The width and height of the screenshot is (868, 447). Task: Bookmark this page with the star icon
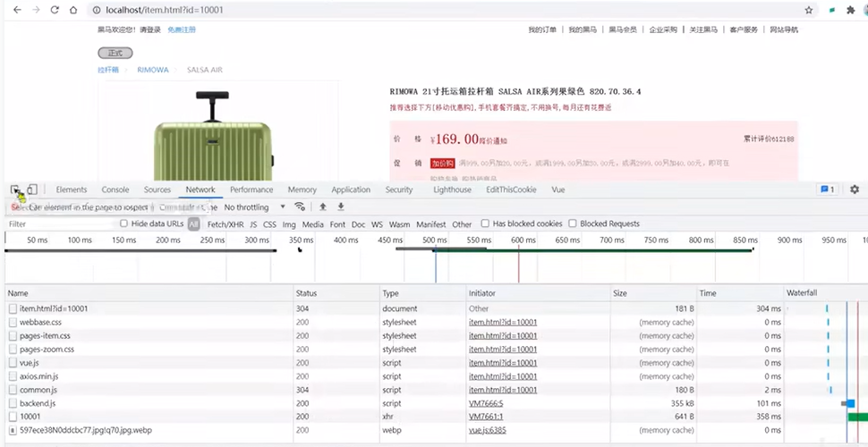point(809,10)
